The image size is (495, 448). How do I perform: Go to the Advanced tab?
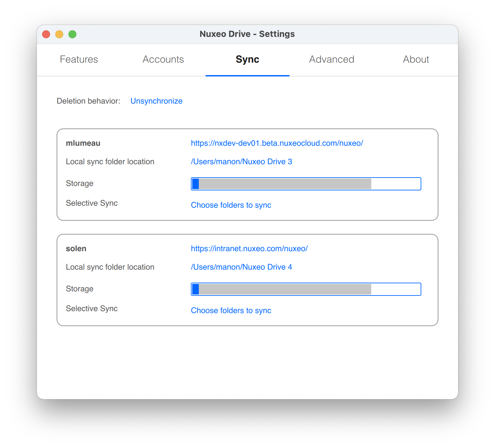(x=332, y=60)
